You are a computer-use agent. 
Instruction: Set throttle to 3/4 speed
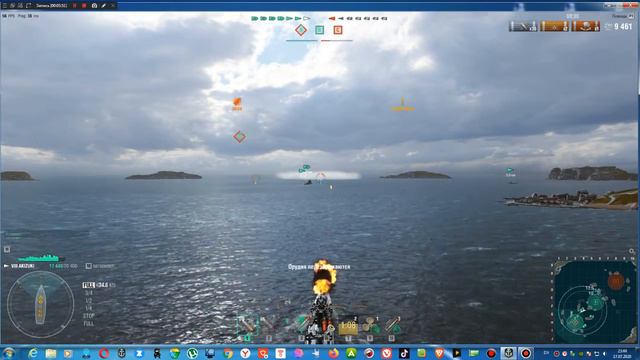tap(89, 293)
